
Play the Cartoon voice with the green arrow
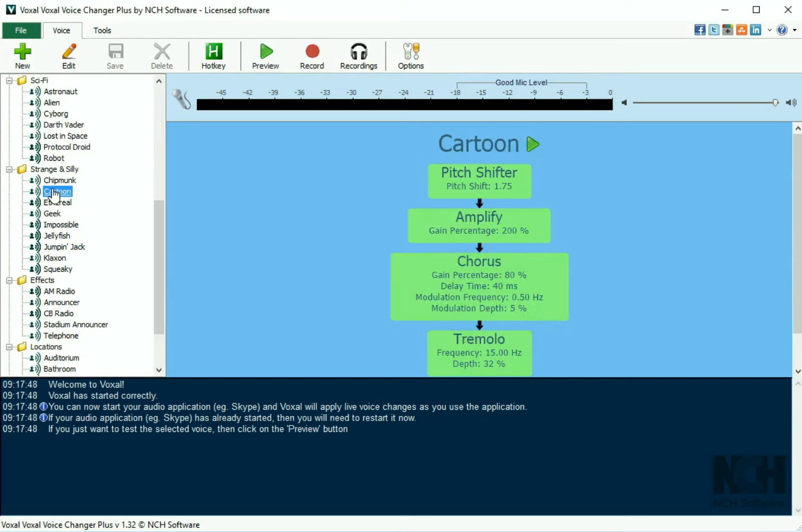click(x=533, y=144)
